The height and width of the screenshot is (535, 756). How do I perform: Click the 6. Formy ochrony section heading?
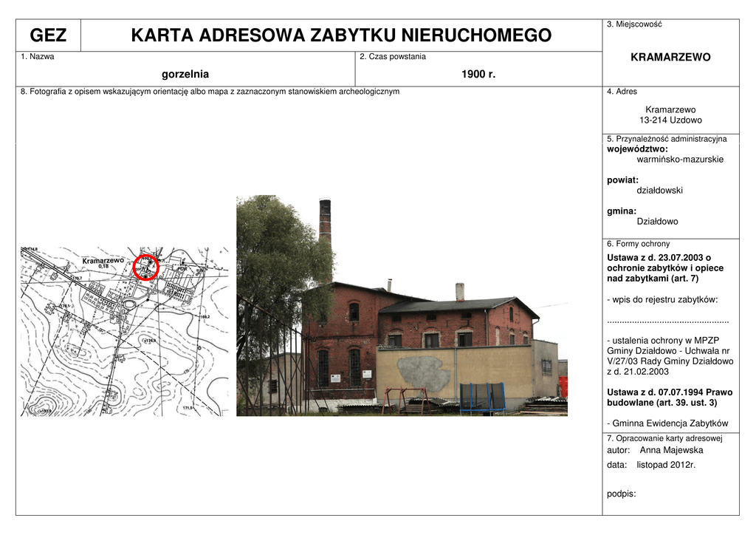638,244
